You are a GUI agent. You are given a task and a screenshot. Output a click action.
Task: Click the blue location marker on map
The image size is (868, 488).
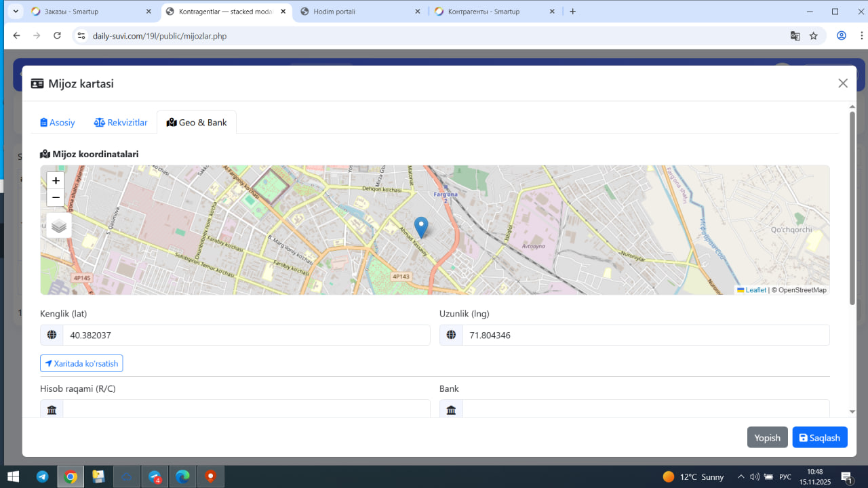[x=421, y=227]
